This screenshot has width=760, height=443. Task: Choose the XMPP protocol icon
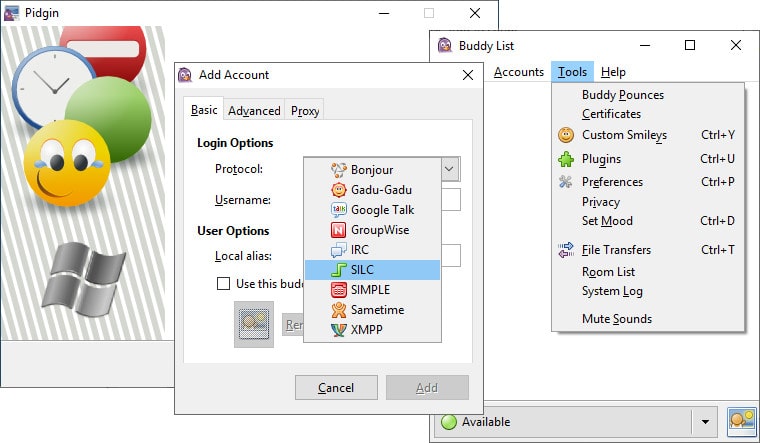point(339,330)
